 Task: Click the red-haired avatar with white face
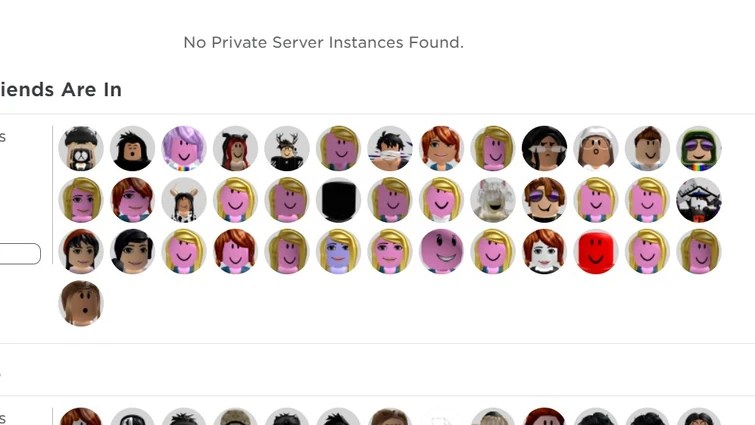click(544, 251)
